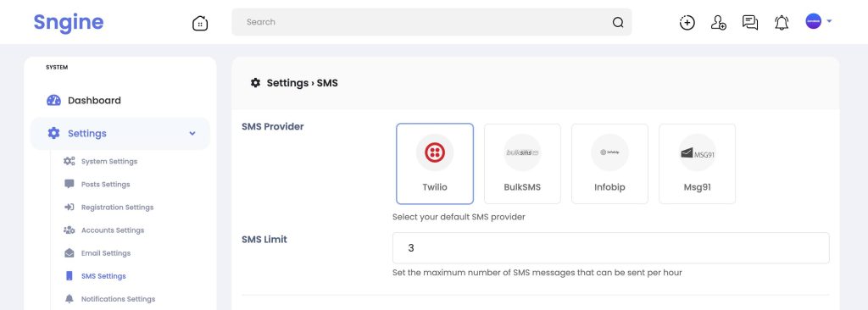Click the Settings gear sidebar icon
868x310 pixels.
coord(53,133)
